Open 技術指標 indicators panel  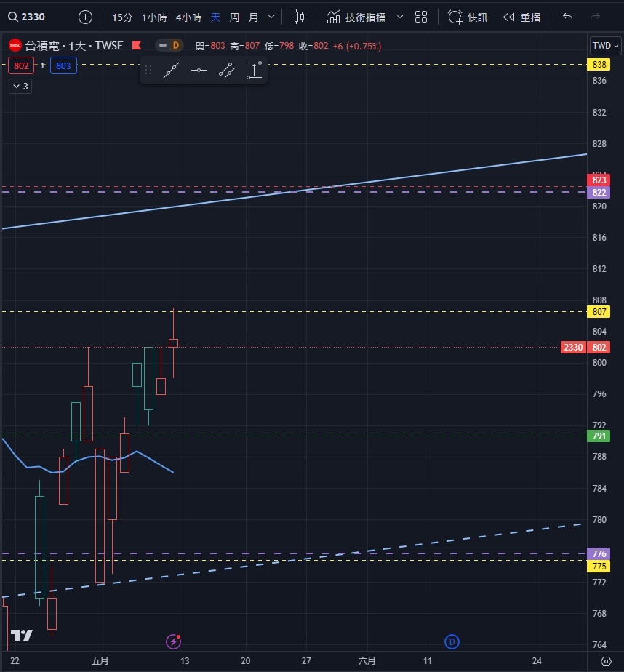(x=356, y=17)
